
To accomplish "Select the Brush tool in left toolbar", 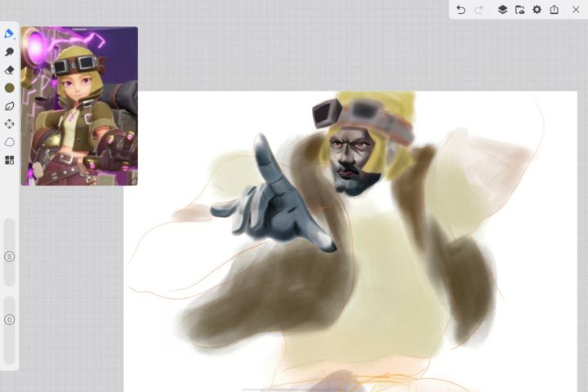I will point(9,33).
